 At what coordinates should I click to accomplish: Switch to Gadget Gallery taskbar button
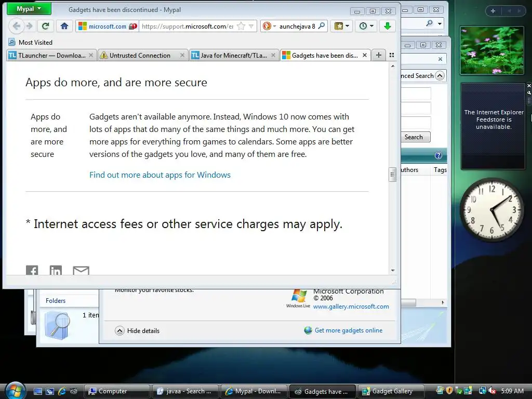391,391
